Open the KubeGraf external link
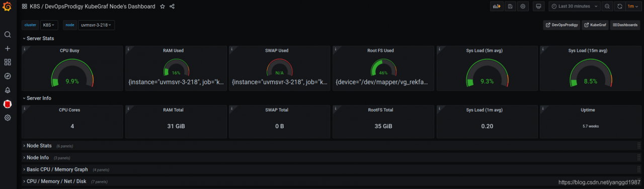 [x=595, y=25]
